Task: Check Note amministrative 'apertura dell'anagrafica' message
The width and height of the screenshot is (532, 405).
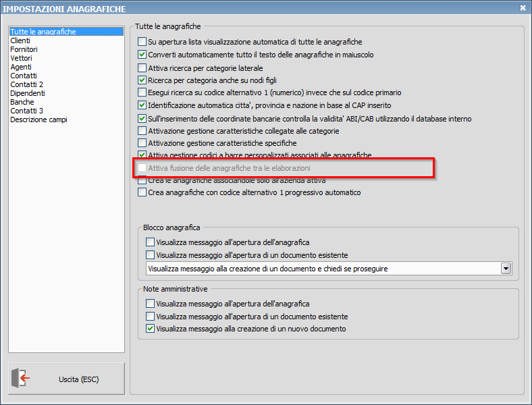Action: (x=150, y=304)
